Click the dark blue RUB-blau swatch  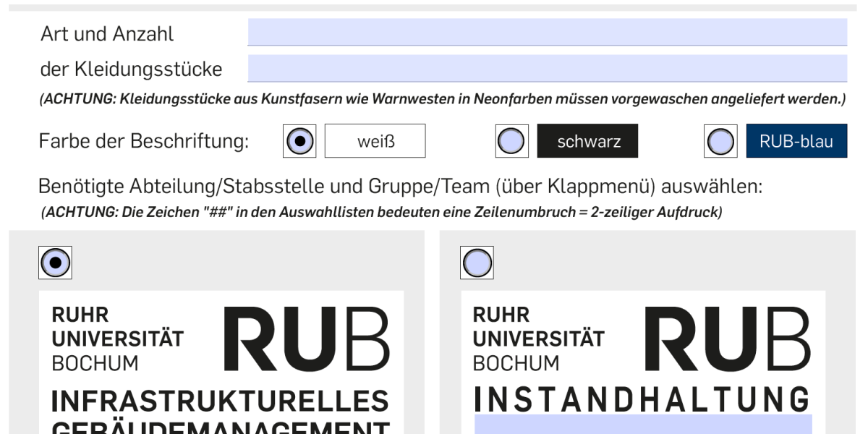[796, 141]
